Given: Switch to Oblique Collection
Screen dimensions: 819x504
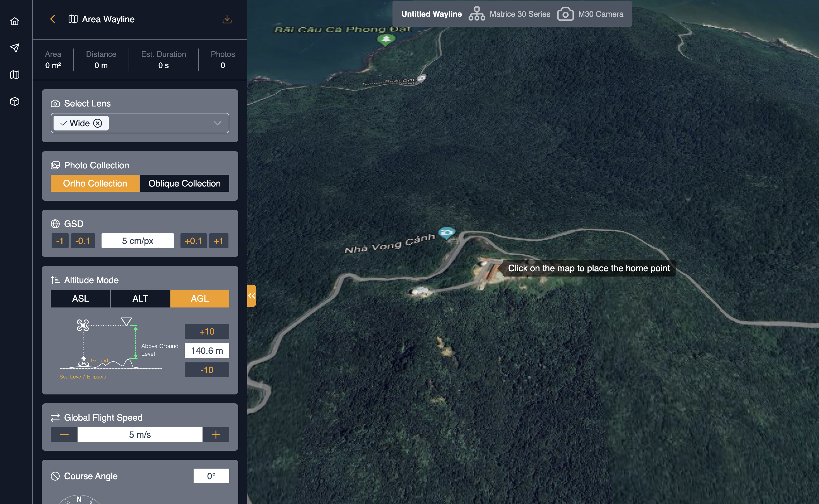Looking at the screenshot, I should 184,183.
